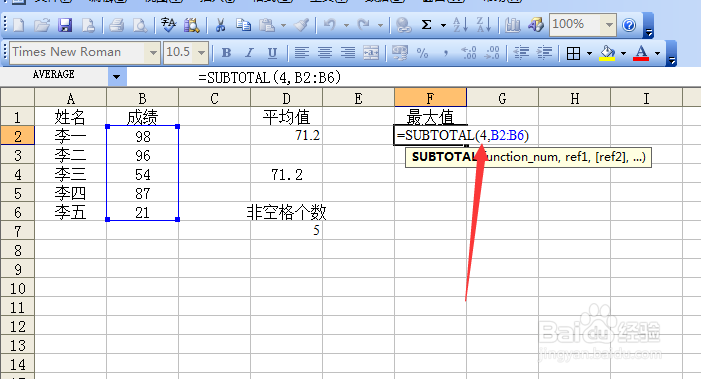Click the formula bar text

click(270, 77)
